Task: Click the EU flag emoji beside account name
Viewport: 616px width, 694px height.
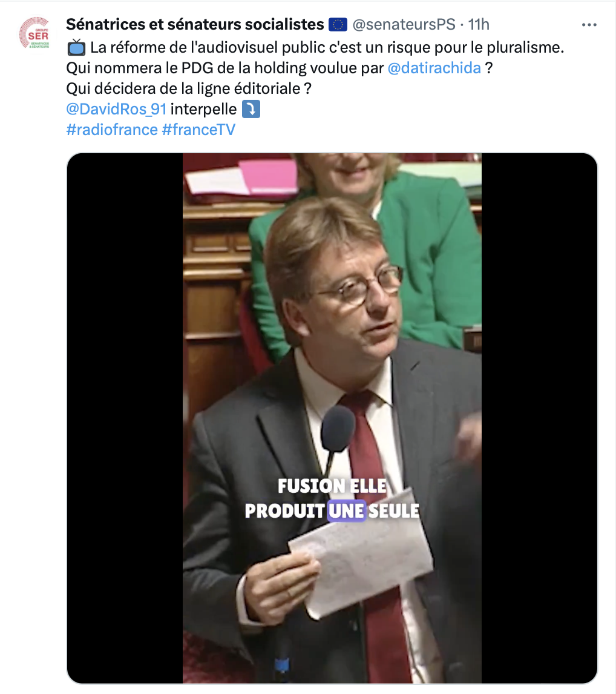Action: [x=338, y=24]
